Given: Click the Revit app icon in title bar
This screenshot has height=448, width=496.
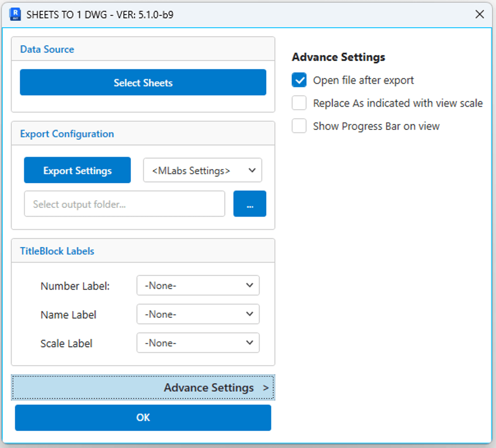Looking at the screenshot, I should (x=15, y=14).
